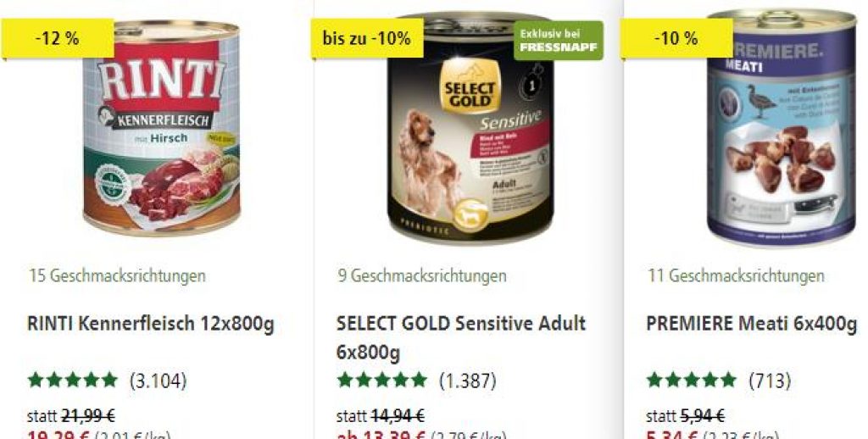Click the RINTI strikethrough price 21,99 €

pos(88,416)
